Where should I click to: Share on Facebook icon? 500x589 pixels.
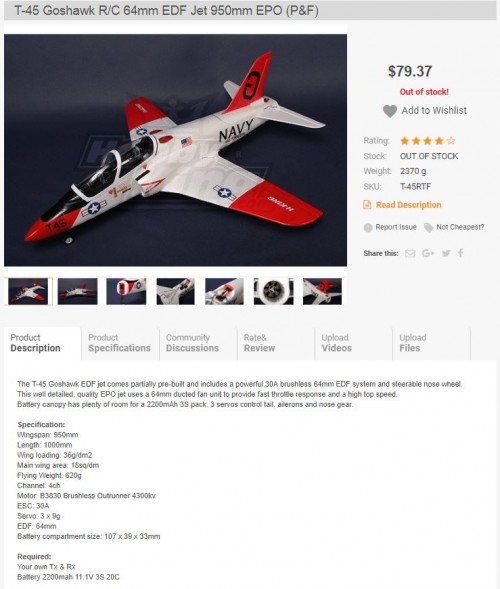point(461,253)
